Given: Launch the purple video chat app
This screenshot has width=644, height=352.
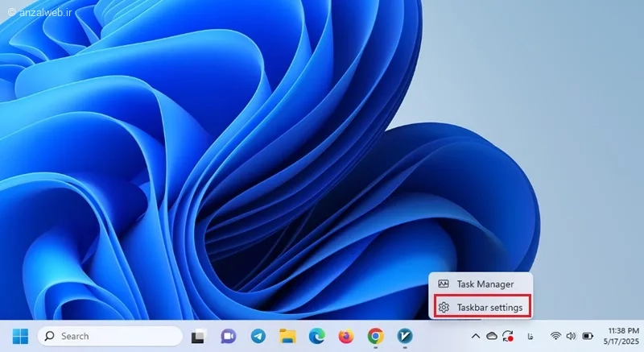Looking at the screenshot, I should 229,337.
